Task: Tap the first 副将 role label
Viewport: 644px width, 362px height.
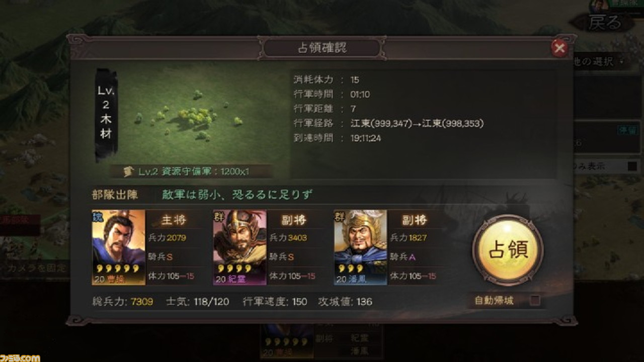Action: click(x=294, y=220)
